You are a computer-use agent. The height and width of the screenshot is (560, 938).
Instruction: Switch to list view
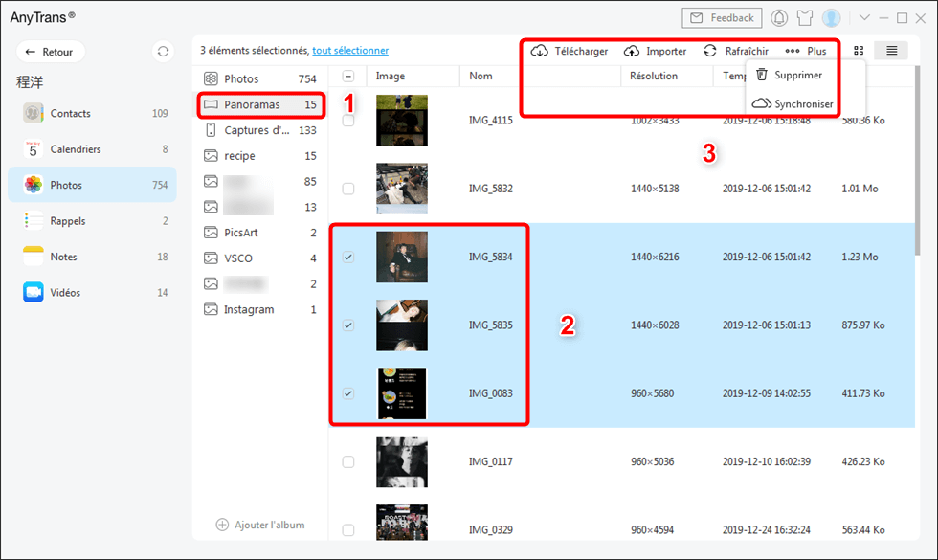[891, 51]
